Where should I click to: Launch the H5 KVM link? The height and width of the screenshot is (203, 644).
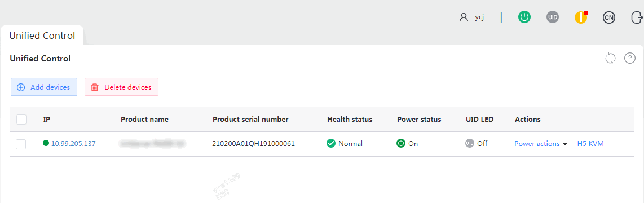point(590,144)
